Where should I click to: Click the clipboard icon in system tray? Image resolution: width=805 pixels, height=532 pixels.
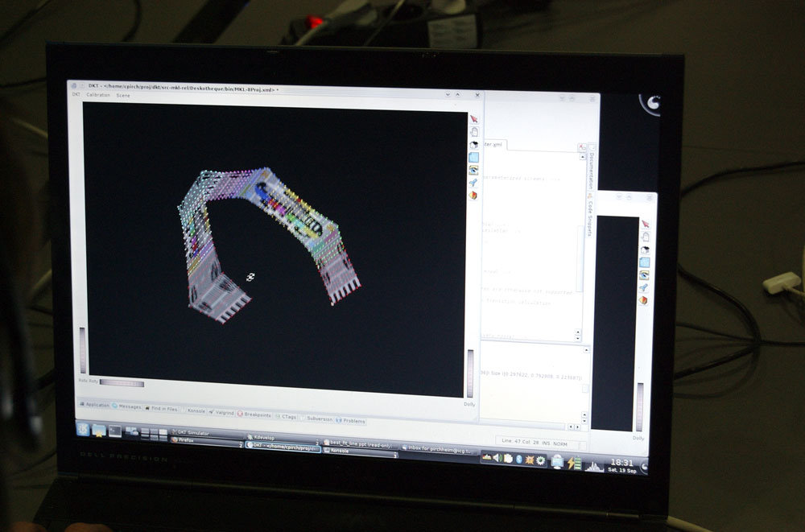coord(508,459)
